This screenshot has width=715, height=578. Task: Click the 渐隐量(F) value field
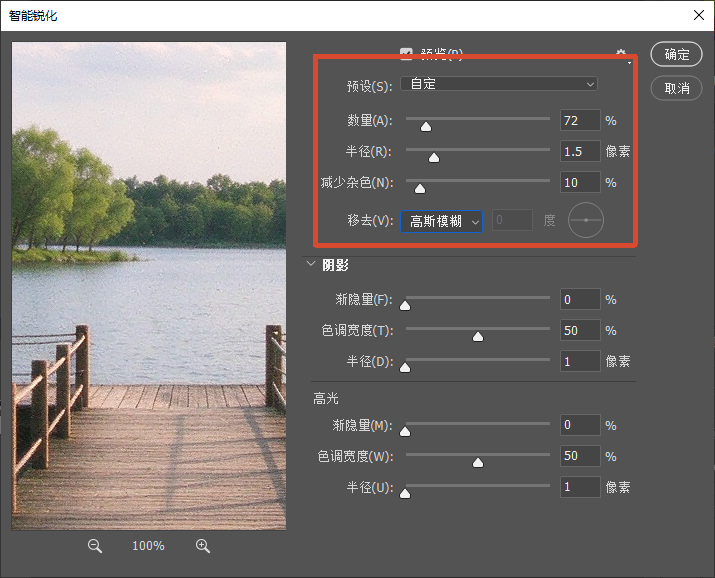[x=580, y=299]
